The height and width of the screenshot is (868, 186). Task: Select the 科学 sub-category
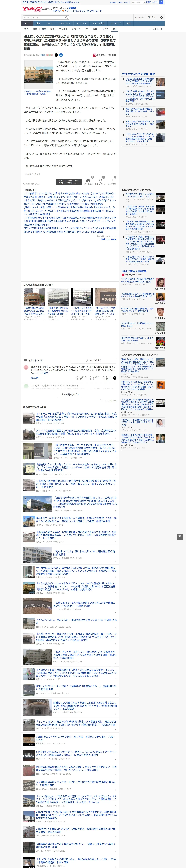[95, 29]
